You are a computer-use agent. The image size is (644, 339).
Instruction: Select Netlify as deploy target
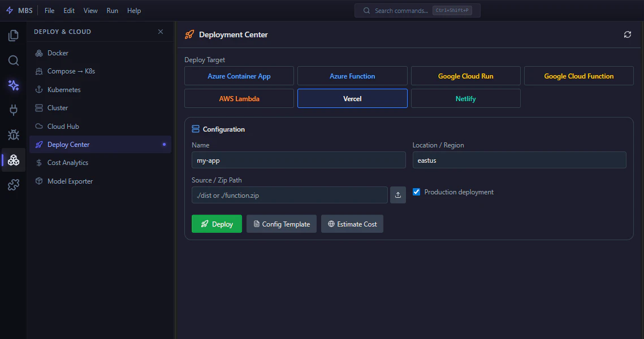click(465, 98)
